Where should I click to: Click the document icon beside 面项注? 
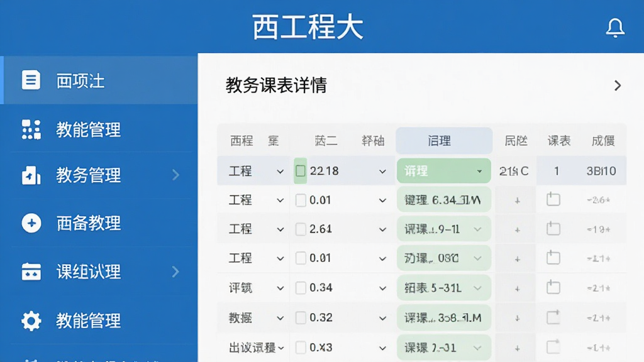point(31,80)
